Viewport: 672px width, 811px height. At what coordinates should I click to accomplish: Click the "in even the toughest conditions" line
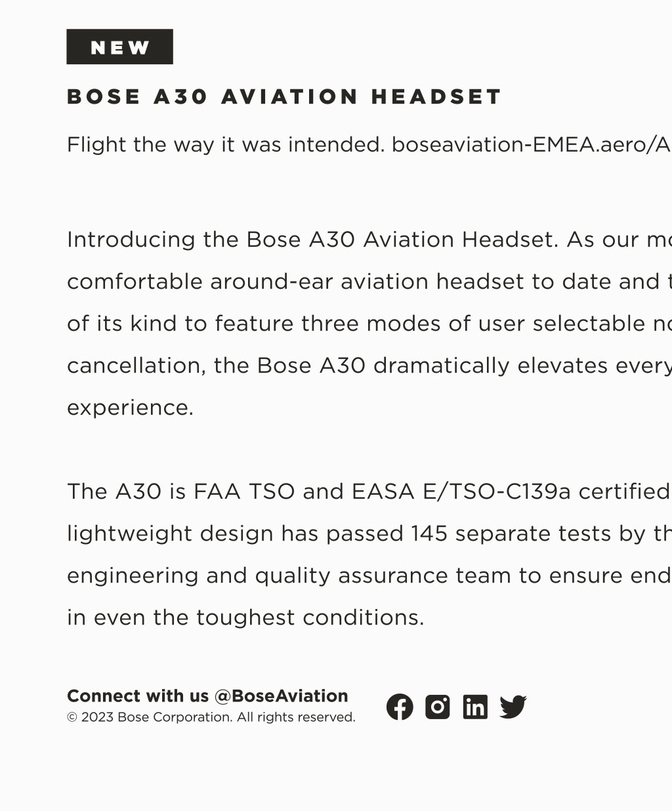245,617
